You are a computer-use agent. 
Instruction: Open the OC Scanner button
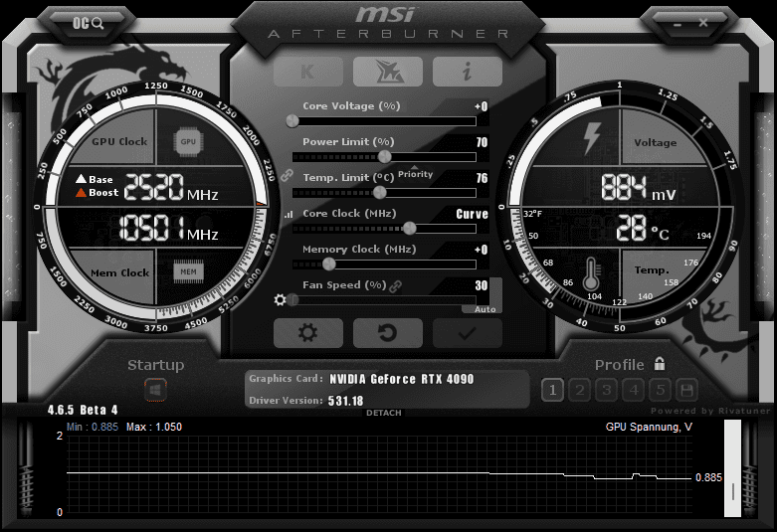pos(88,23)
